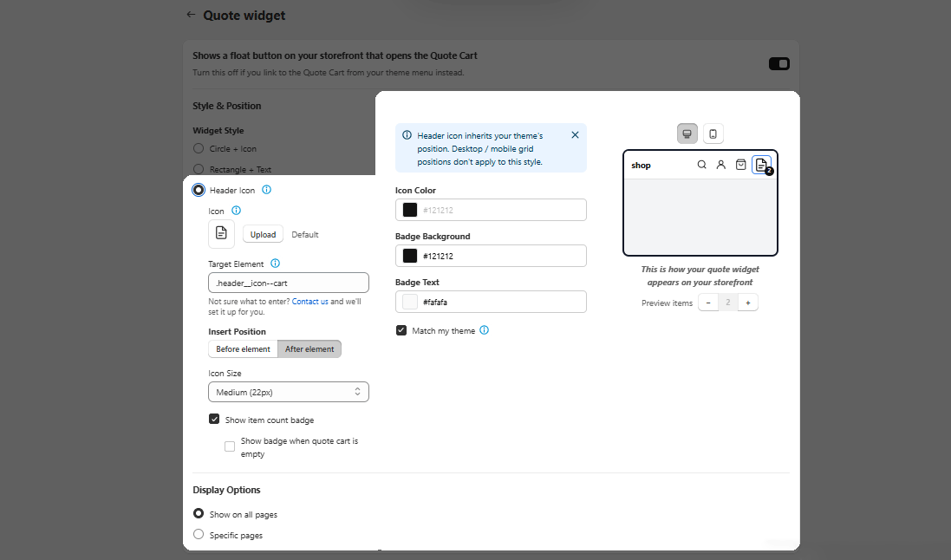Click the info icon in the blue banner
The width and height of the screenshot is (951, 560).
(x=407, y=135)
